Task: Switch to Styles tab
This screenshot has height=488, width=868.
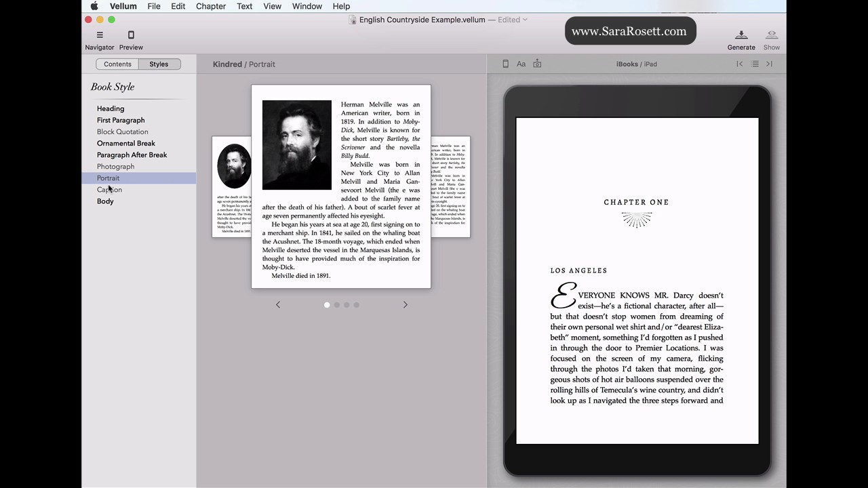Action: 159,64
